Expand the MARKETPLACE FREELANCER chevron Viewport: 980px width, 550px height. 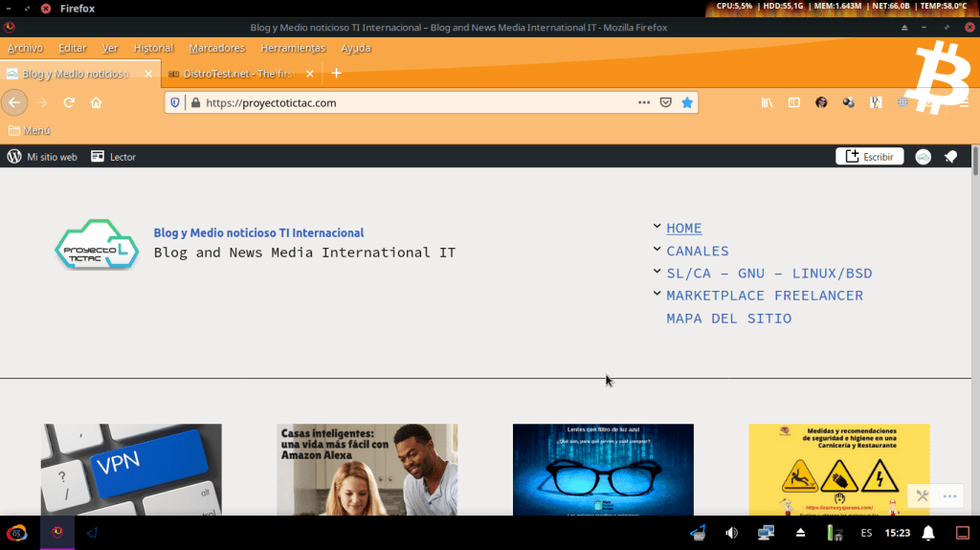pyautogui.click(x=657, y=294)
